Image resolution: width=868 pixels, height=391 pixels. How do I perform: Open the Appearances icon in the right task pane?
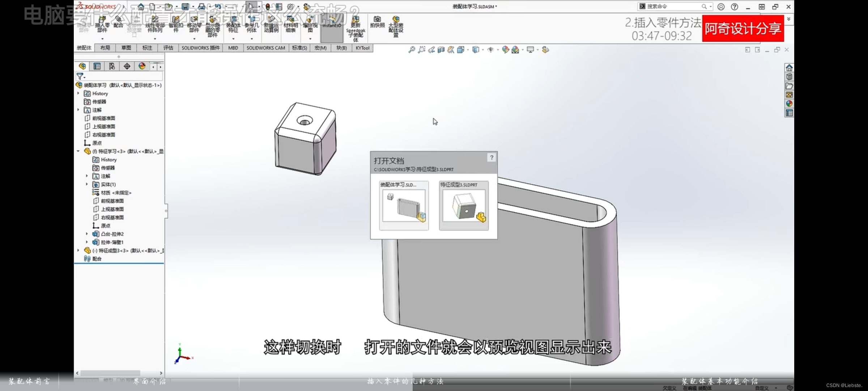click(x=789, y=104)
